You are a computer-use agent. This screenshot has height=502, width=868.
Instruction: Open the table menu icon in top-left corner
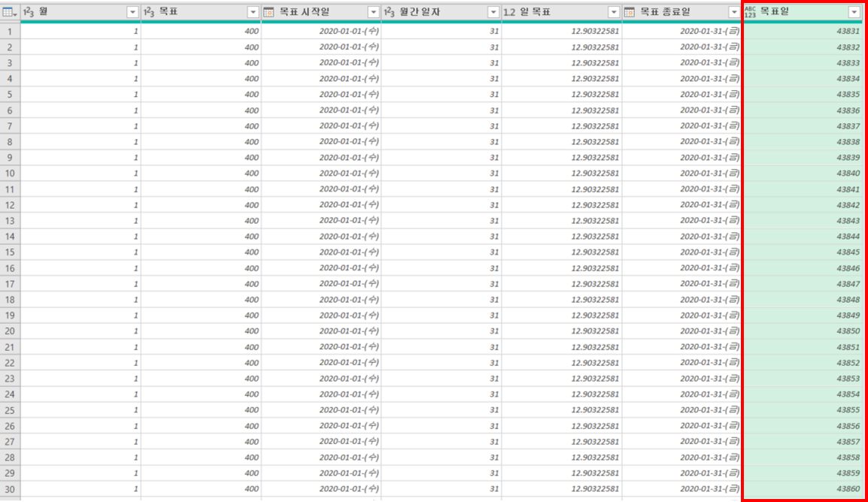[10, 12]
